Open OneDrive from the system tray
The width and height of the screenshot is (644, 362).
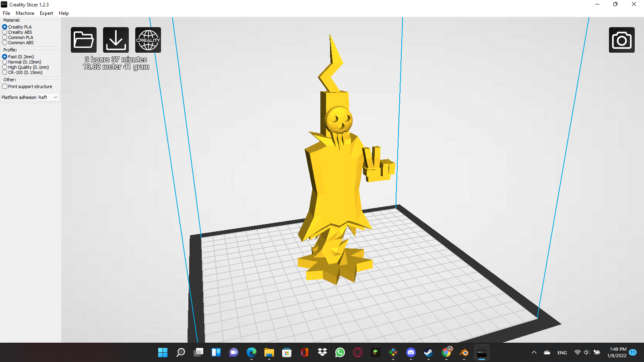547,353
